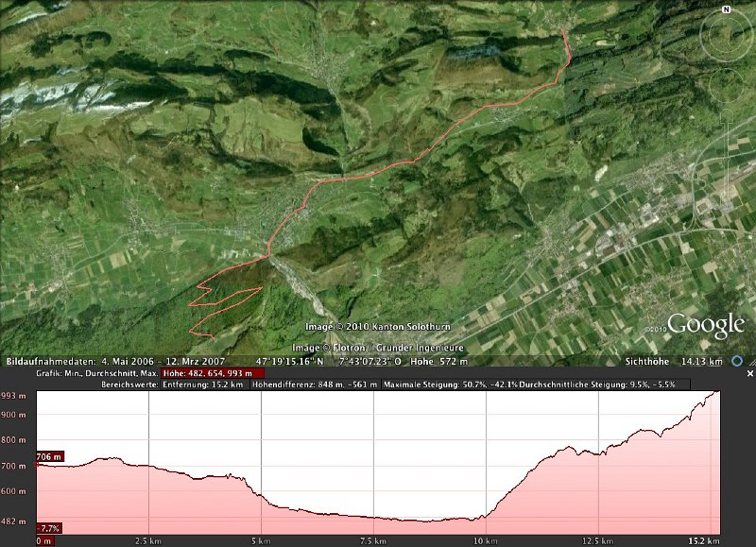This screenshot has width=756, height=547.
Task: Click the zigzag section of red path
Action: (x=222, y=298)
